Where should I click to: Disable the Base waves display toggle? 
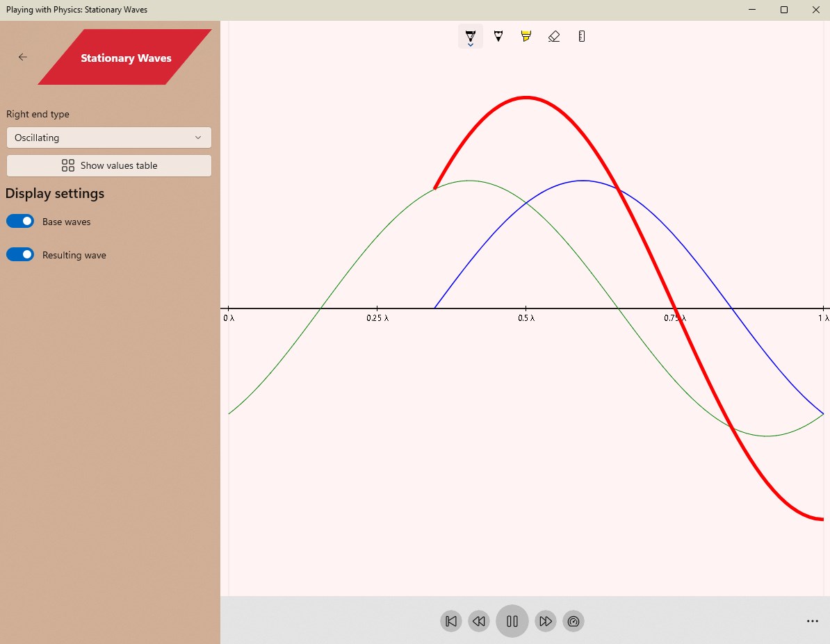tap(20, 220)
